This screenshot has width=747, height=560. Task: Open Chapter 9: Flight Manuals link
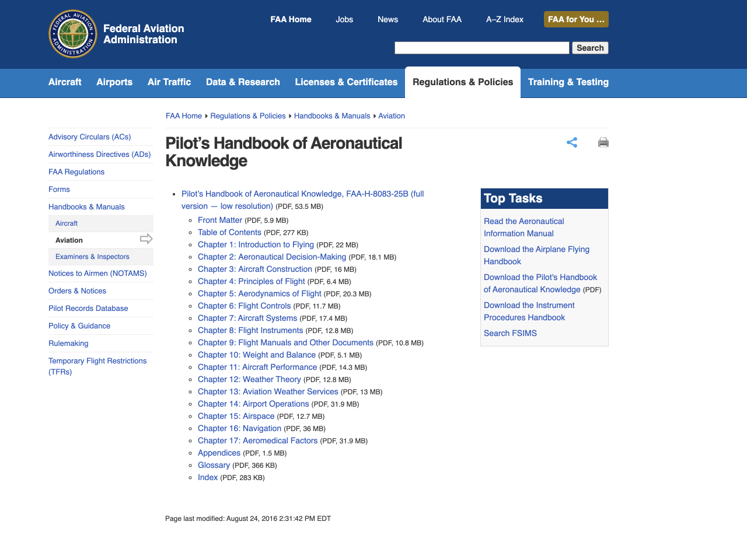coord(285,342)
